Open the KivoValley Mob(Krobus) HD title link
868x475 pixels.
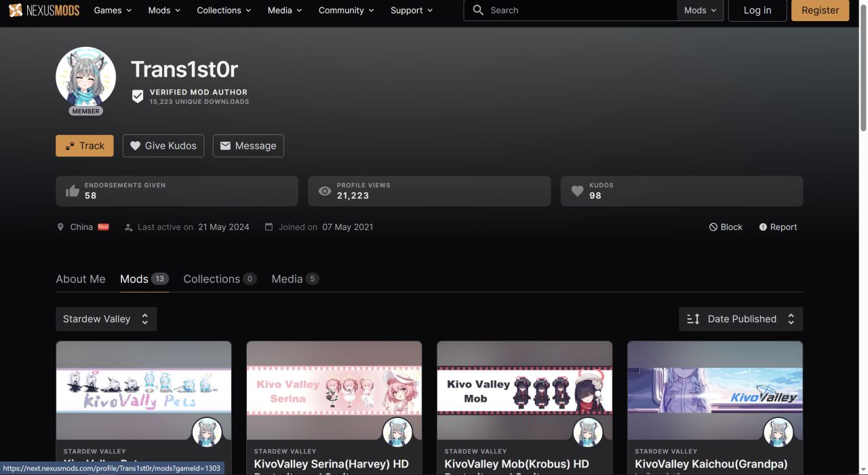click(517, 465)
